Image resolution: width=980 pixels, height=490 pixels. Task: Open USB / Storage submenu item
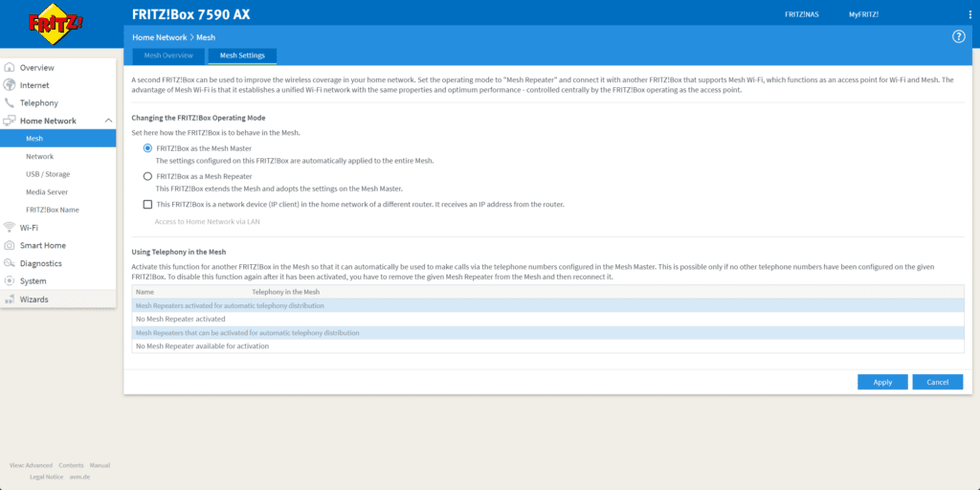48,174
